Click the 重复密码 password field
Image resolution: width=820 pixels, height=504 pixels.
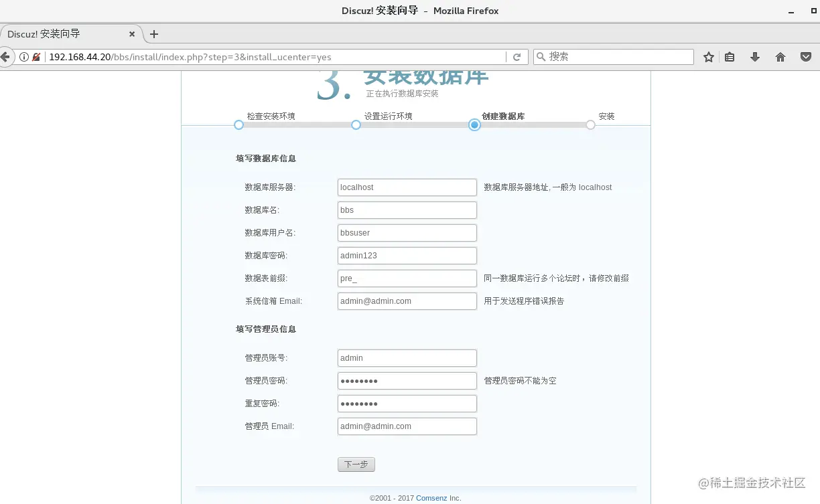click(407, 404)
